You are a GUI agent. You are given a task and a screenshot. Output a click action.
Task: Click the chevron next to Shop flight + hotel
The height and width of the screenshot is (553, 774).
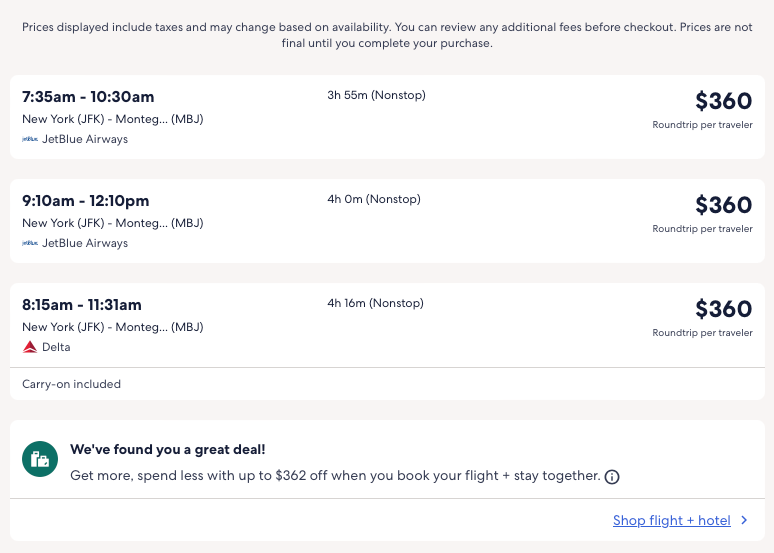point(744,520)
